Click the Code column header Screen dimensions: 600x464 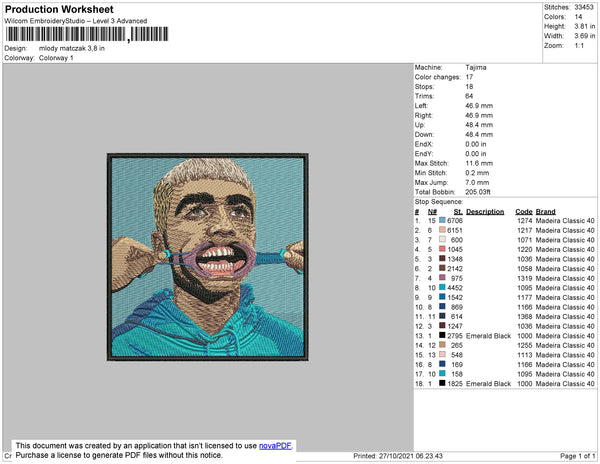tap(524, 212)
